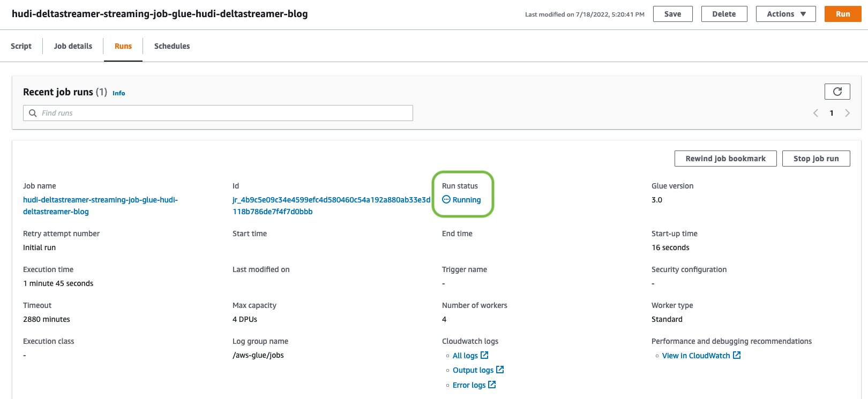Click the Find runs search field
The image size is (868, 399).
[218, 113]
